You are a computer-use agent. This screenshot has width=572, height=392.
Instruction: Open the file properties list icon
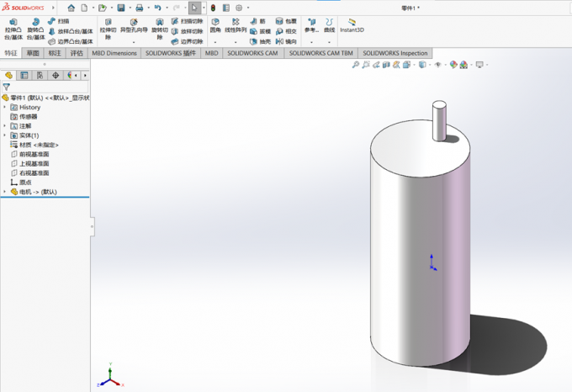coord(226,8)
